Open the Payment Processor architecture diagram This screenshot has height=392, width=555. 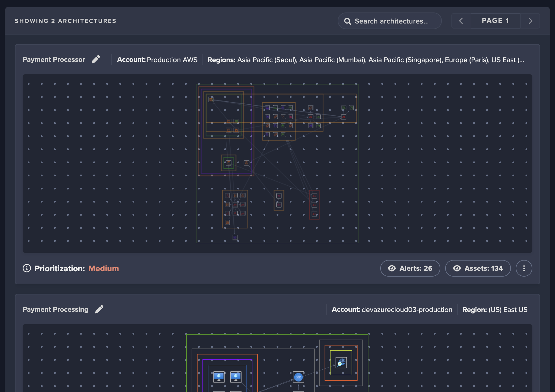tap(277, 164)
